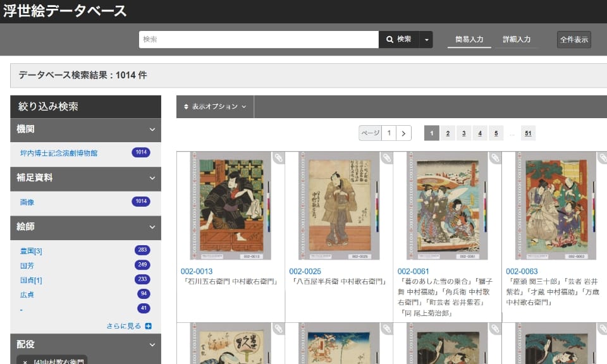Open thumbnail of print 002-0061

coord(448,206)
